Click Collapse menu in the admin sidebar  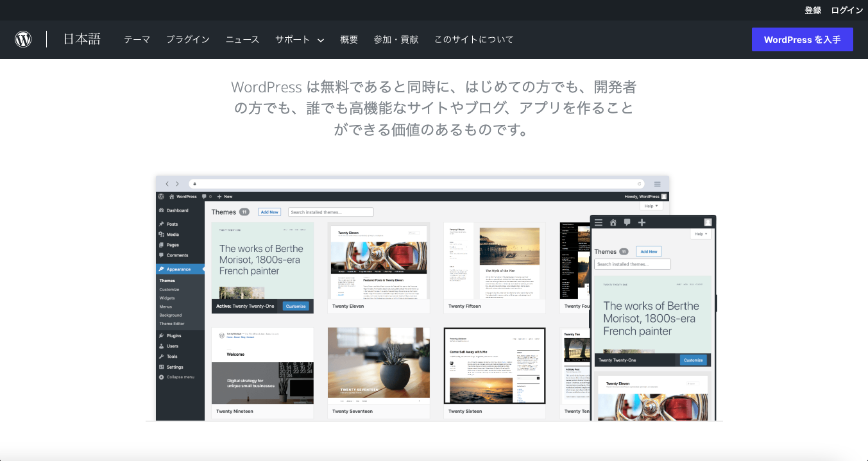[x=176, y=377]
